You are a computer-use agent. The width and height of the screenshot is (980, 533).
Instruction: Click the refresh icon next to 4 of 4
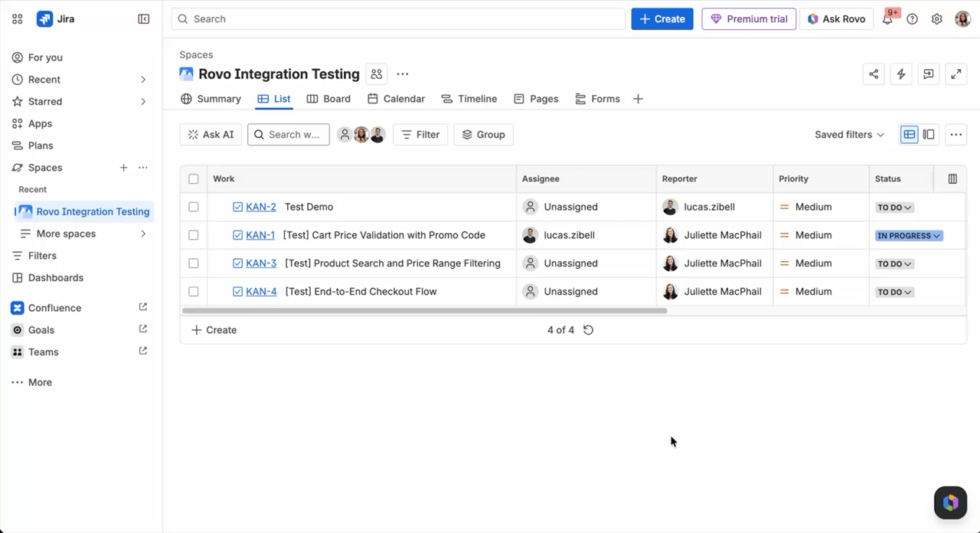click(588, 330)
